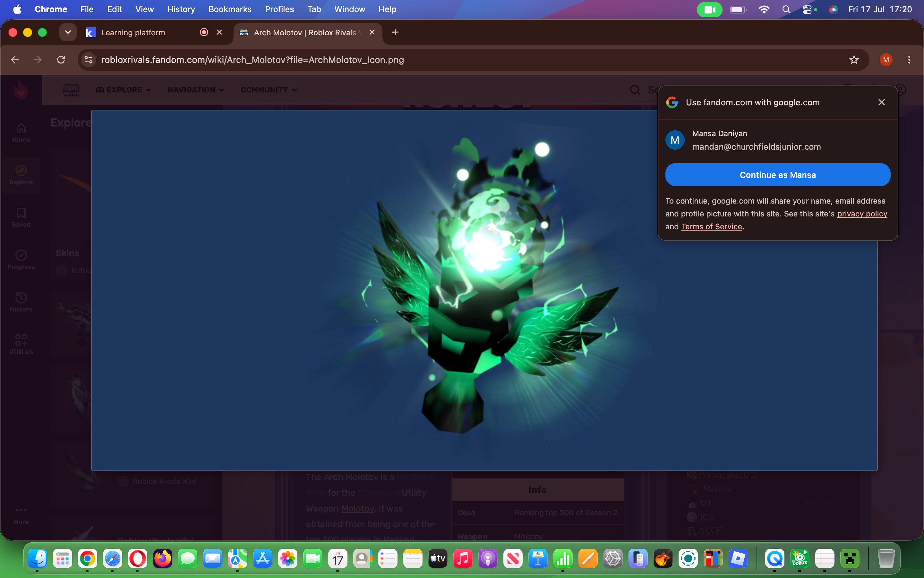The width and height of the screenshot is (924, 578).
Task: Open the View menu
Action: [x=144, y=9]
